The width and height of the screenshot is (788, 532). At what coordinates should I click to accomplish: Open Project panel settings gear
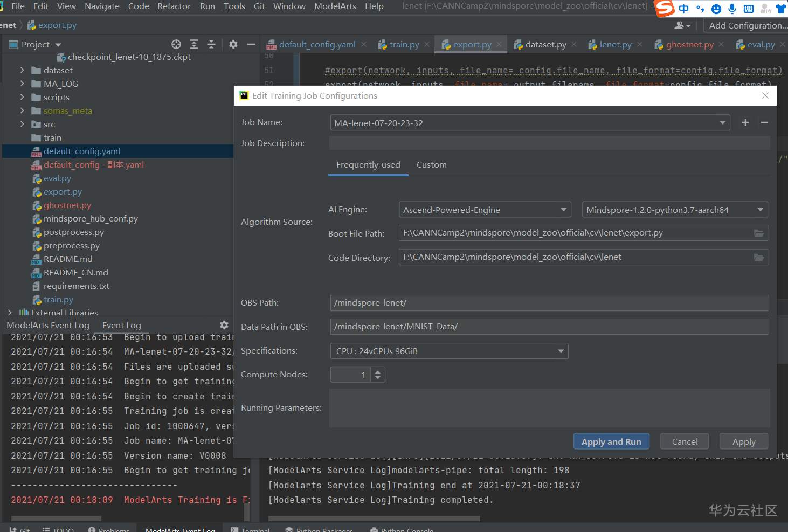[233, 44]
